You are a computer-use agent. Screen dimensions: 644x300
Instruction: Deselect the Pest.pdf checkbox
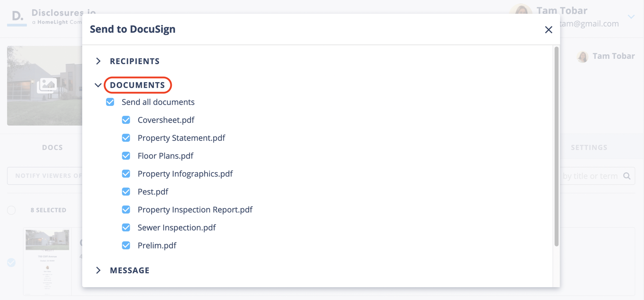[126, 191]
